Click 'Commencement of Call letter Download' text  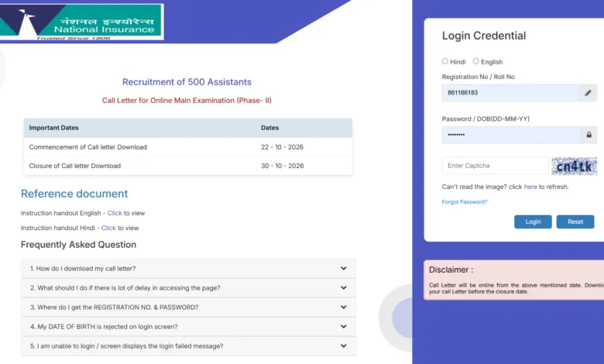88,147
